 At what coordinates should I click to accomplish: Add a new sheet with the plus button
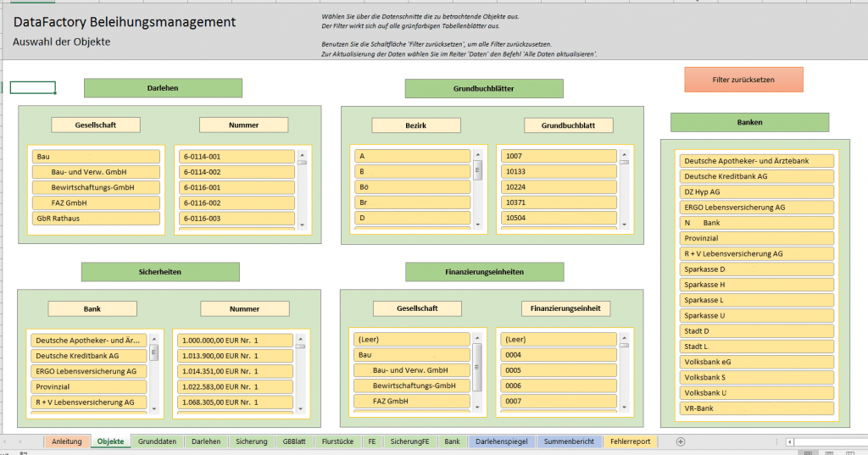click(x=680, y=441)
